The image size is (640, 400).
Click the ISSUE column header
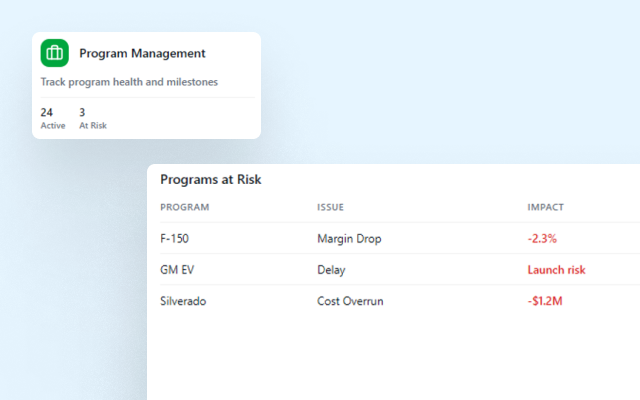pos(330,207)
